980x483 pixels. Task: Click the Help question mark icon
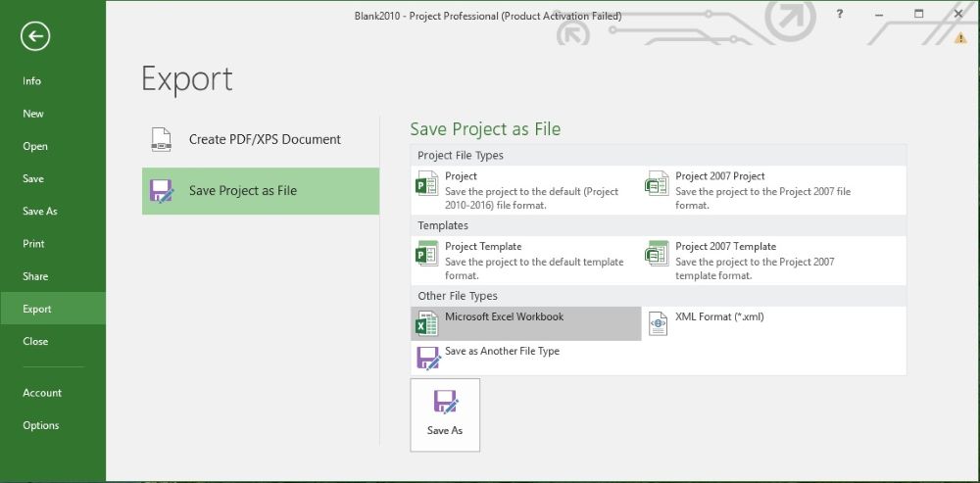tap(841, 14)
